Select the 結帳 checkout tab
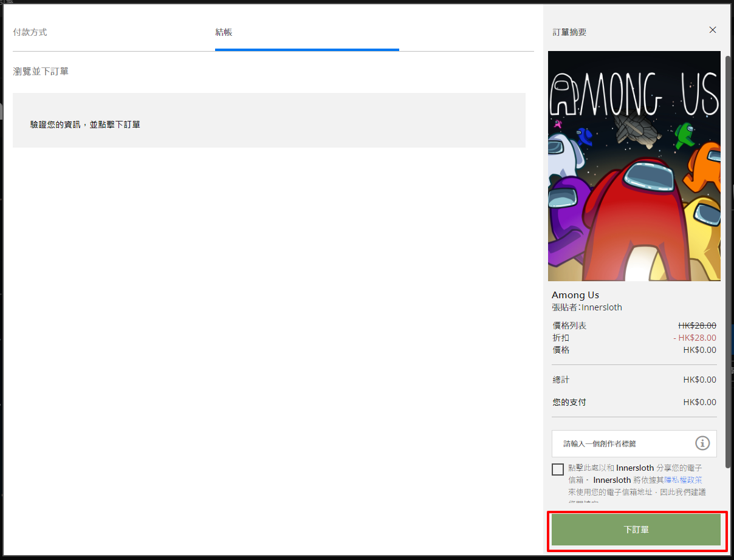The image size is (734, 560). (224, 32)
